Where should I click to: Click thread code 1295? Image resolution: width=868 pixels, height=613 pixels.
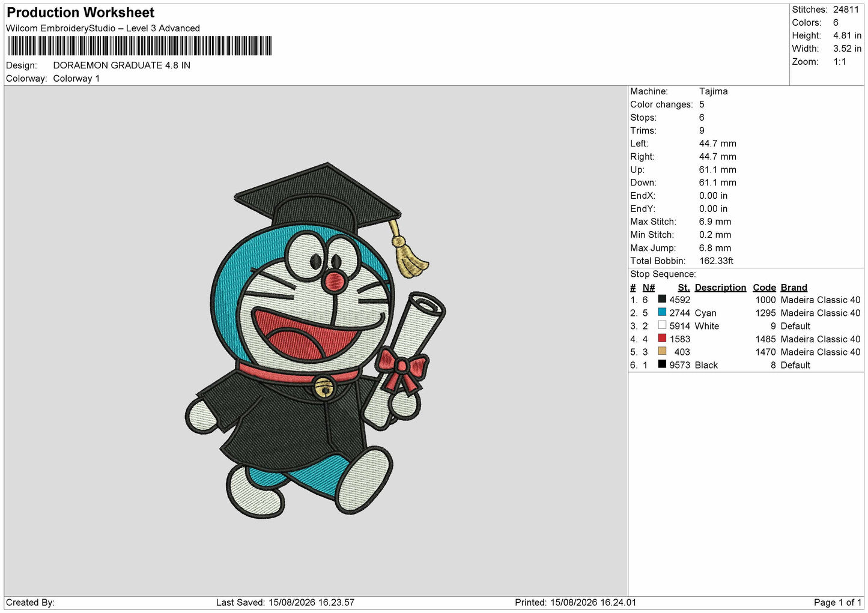(x=765, y=313)
